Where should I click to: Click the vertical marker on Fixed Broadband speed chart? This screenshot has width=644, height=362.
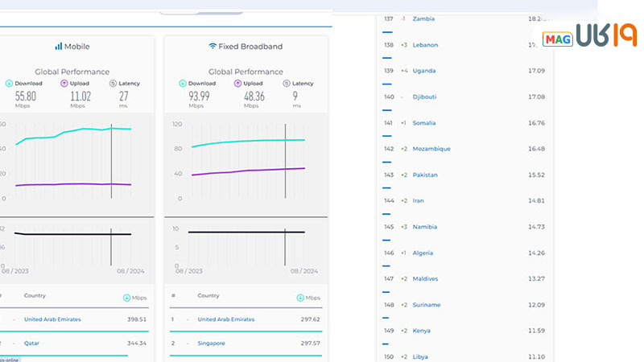[x=285, y=161]
